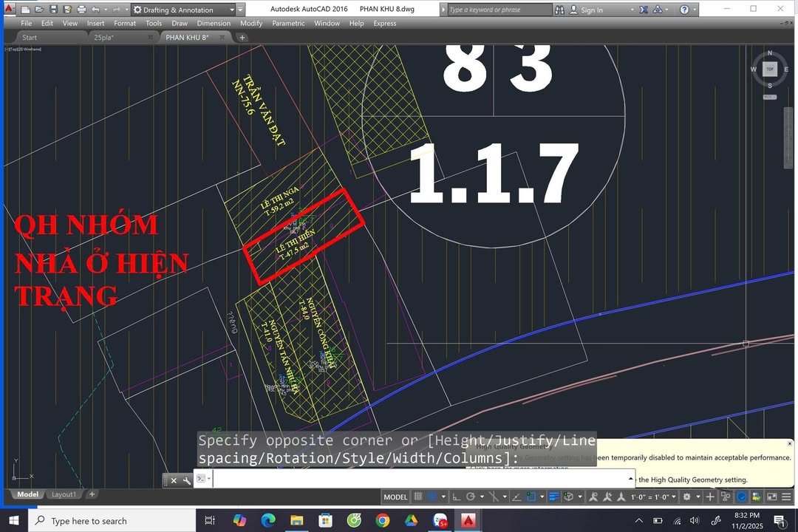Open the status bar Customization menu icon
The width and height of the screenshot is (798, 532).
785,497
